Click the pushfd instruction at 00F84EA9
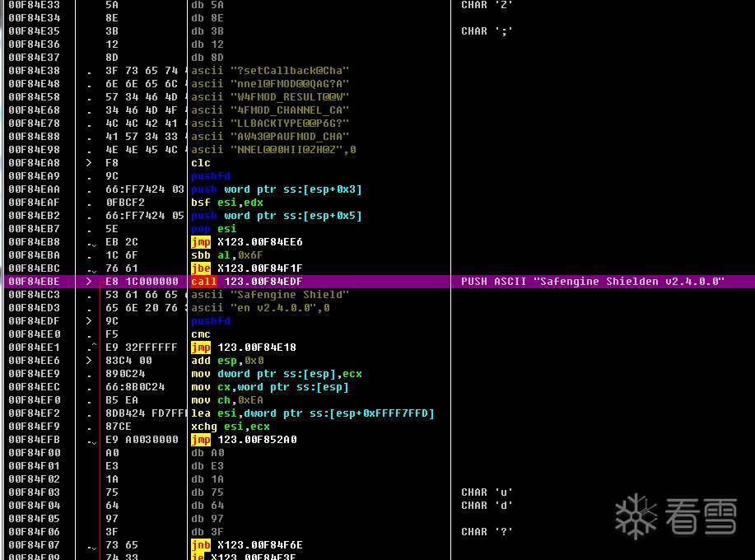This screenshot has width=755, height=560. (x=211, y=175)
